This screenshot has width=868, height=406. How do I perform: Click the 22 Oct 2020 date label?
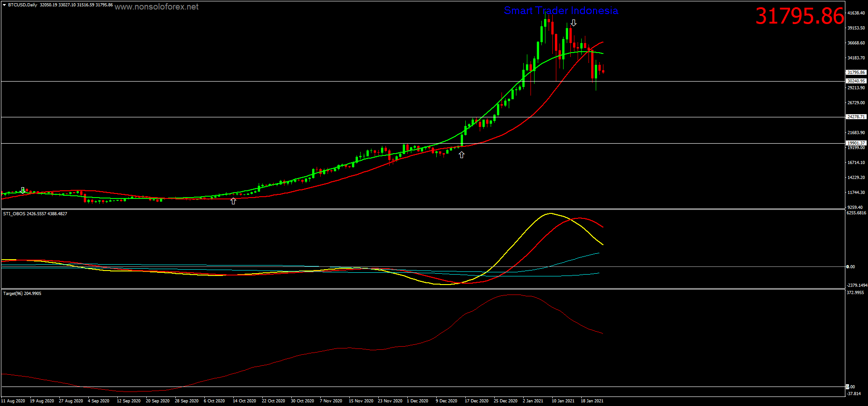pos(274,401)
